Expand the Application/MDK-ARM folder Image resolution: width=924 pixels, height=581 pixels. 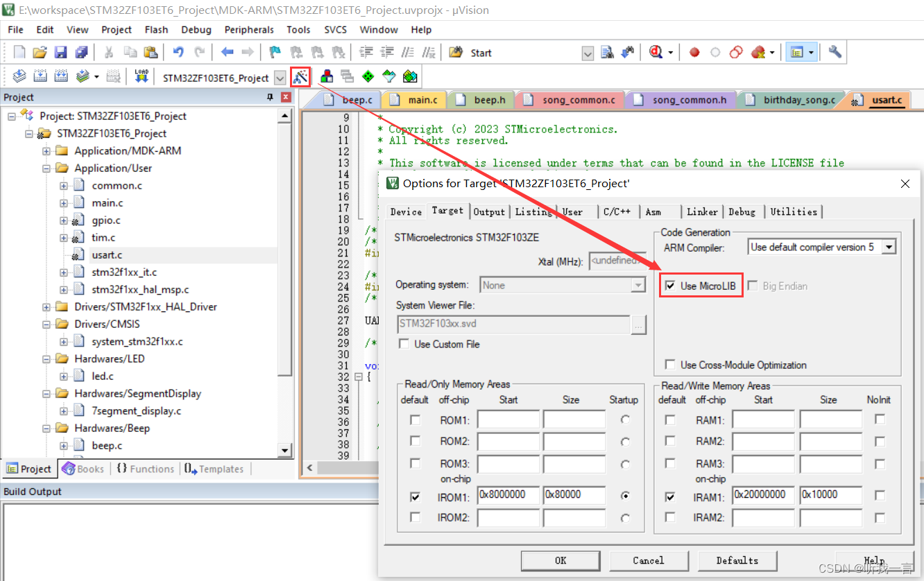pyautogui.click(x=46, y=150)
